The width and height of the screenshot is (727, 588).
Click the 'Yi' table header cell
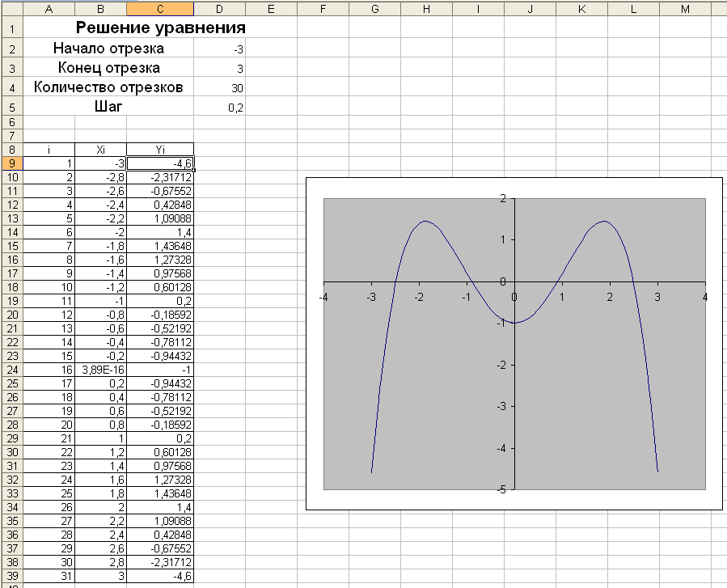(x=160, y=150)
